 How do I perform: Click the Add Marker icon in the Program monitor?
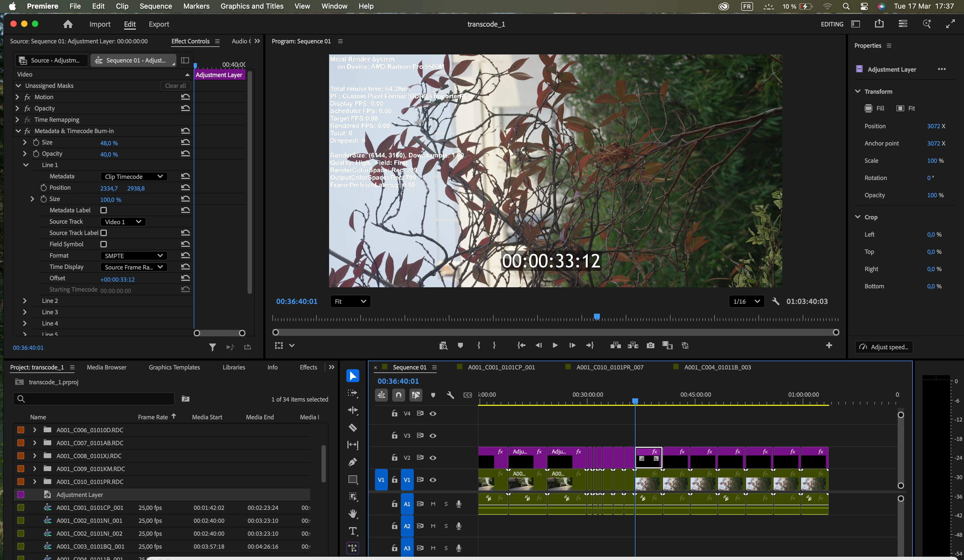[460, 345]
